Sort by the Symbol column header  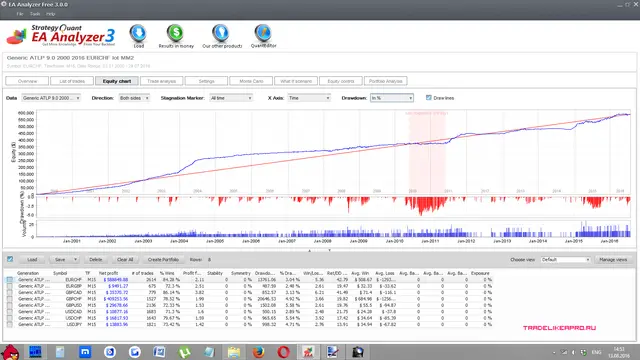click(60, 273)
